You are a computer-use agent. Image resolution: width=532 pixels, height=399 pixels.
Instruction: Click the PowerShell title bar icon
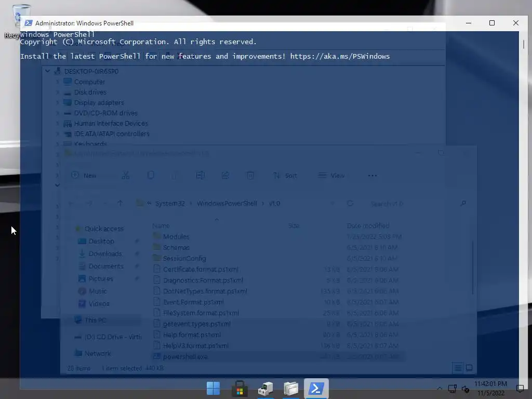29,23
